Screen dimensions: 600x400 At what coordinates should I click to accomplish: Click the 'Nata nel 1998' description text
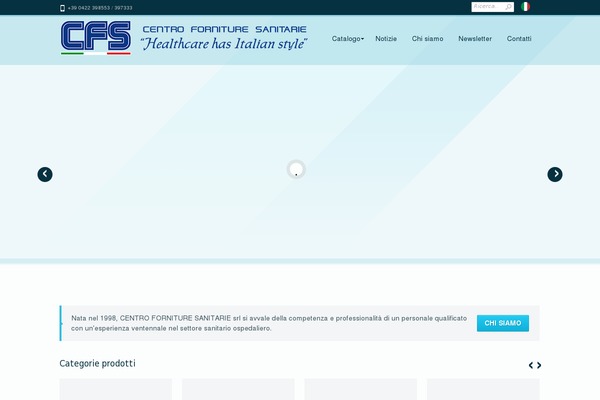tap(269, 323)
